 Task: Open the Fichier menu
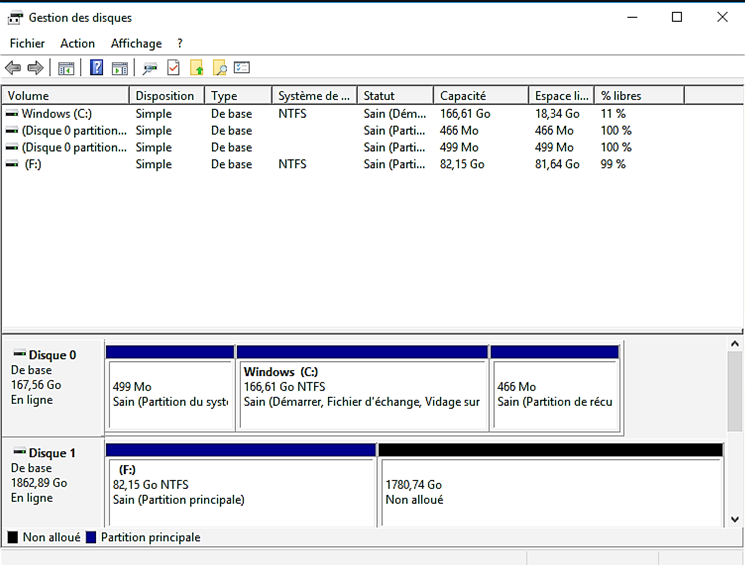coord(27,43)
